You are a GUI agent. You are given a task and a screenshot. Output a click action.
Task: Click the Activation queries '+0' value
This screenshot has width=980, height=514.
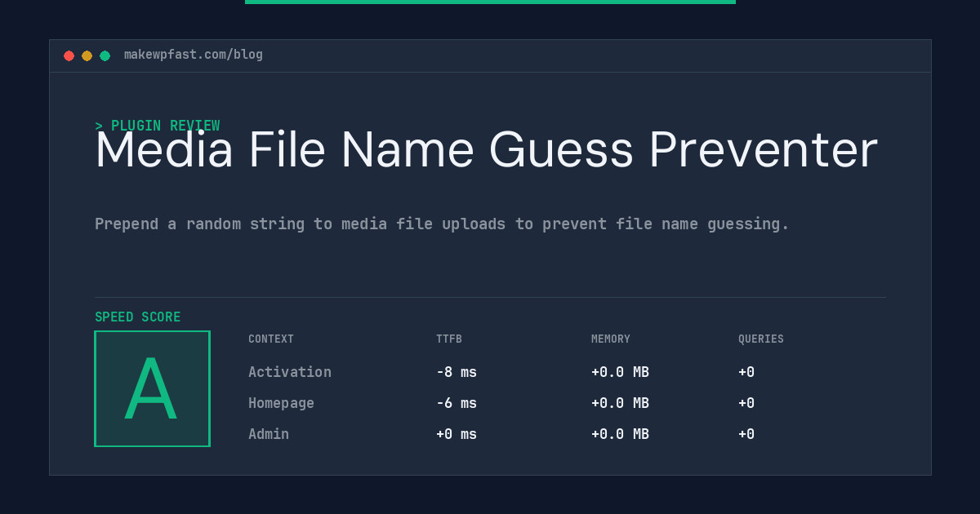point(746,372)
